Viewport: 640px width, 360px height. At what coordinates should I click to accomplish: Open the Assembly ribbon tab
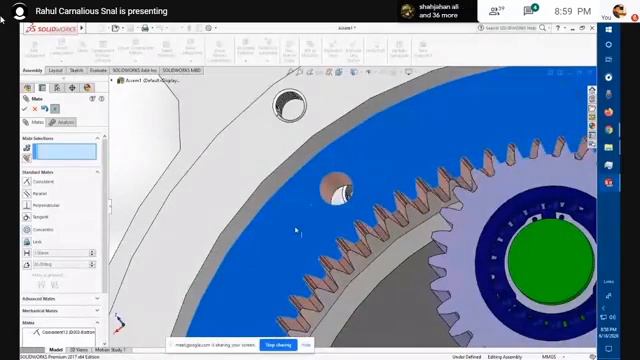33,71
